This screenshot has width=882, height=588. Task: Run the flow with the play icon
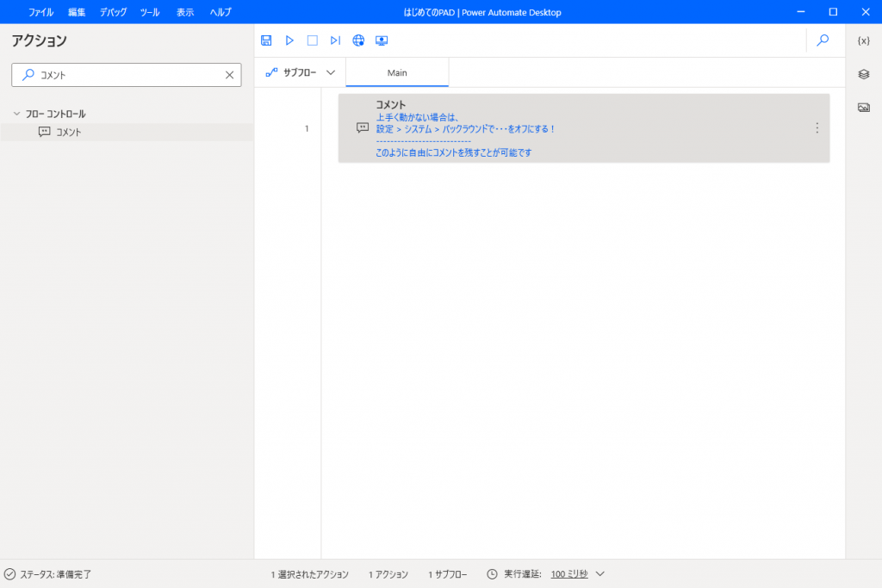(289, 40)
